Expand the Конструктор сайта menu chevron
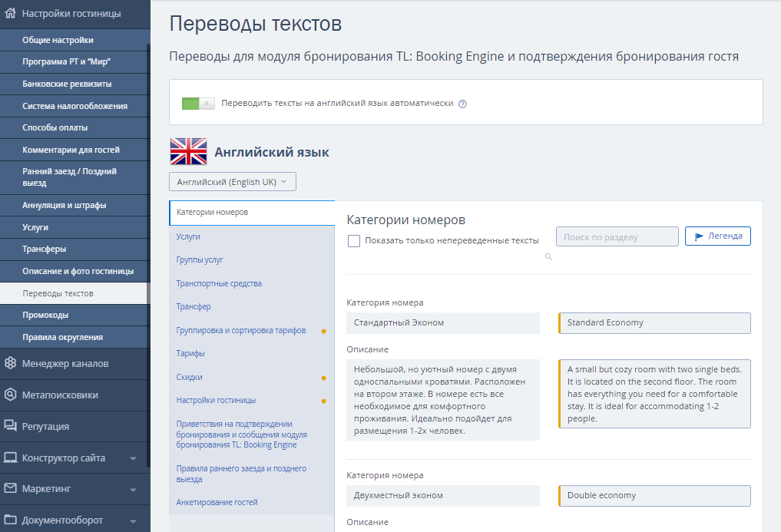The height and width of the screenshot is (532, 781). click(133, 458)
